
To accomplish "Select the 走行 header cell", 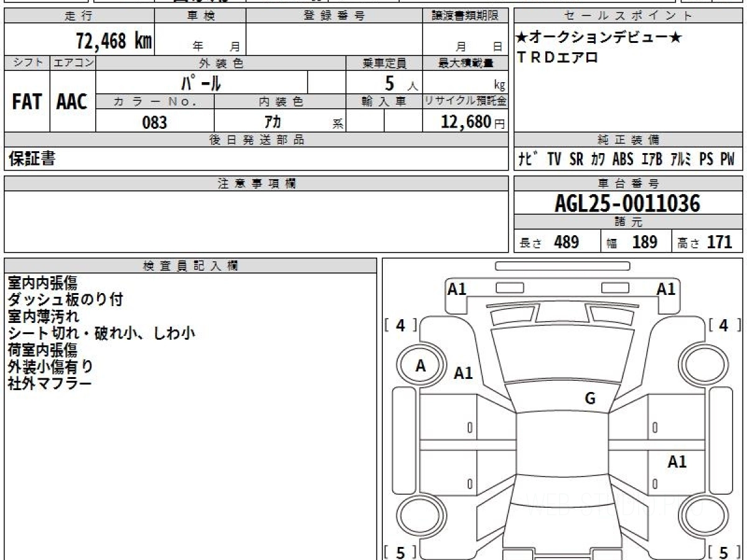I will 79,16.
